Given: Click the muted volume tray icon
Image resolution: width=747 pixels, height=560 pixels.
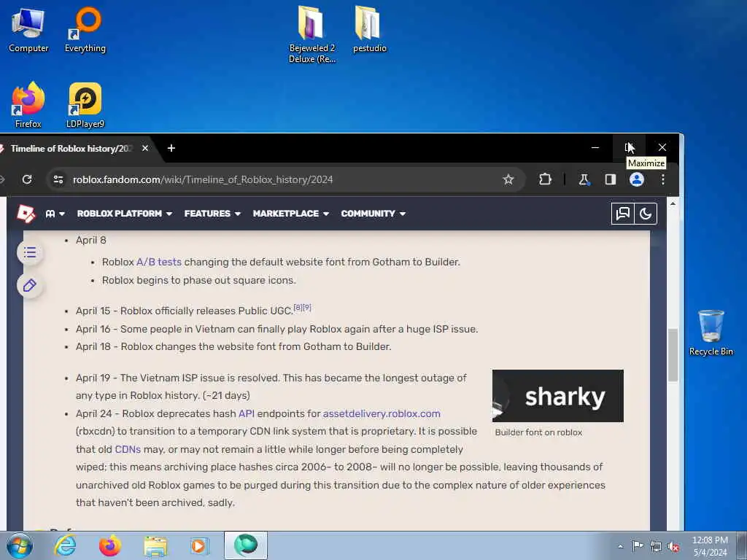Looking at the screenshot, I should click(673, 546).
